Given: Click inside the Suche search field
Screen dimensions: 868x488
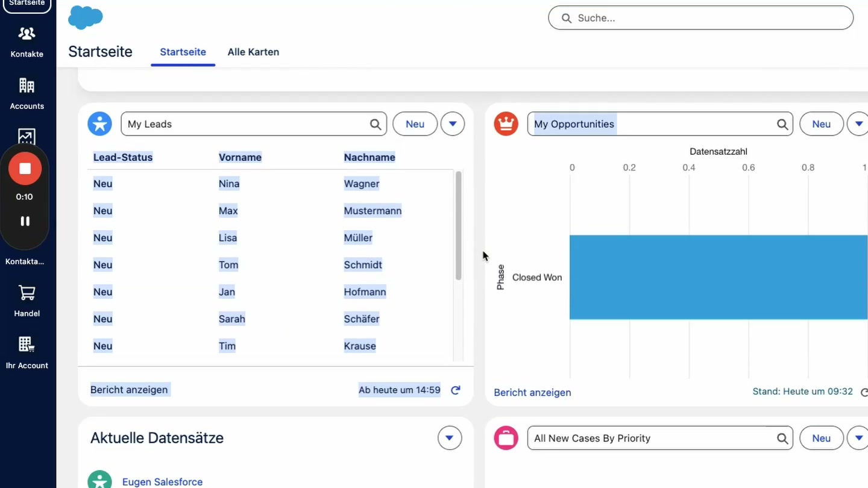Looking at the screenshot, I should (700, 17).
